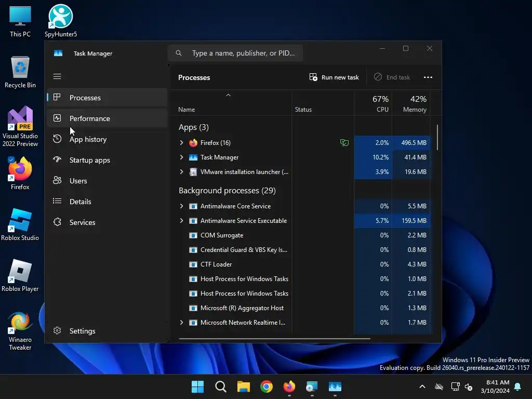Viewport: 532px width, 399px height.
Task: Open the Services page
Action: [107, 222]
